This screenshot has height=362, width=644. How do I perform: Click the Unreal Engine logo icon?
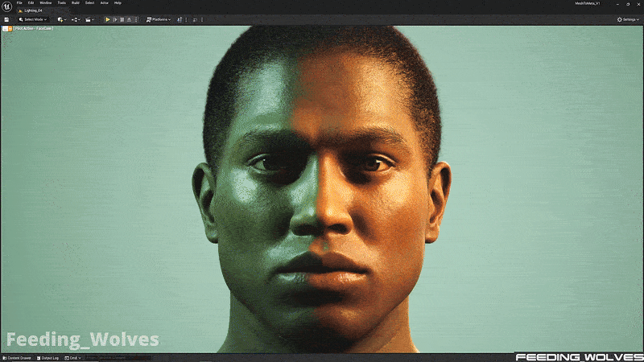tap(6, 6)
